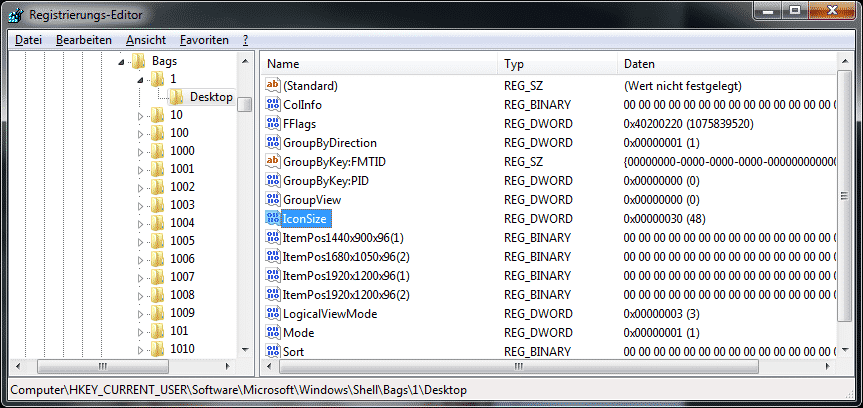
Task: Open the Favoriten menu
Action: 204,40
